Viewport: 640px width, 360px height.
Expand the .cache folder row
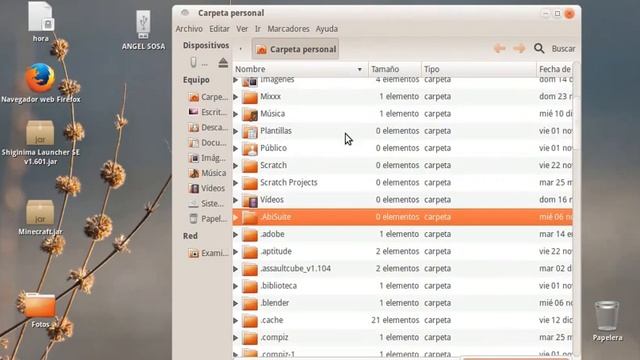click(x=236, y=321)
